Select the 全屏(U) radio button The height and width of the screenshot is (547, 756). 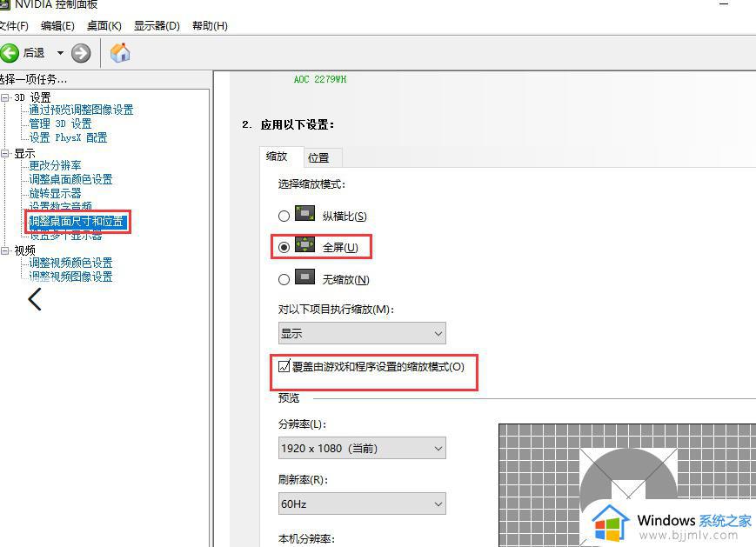click(x=284, y=247)
